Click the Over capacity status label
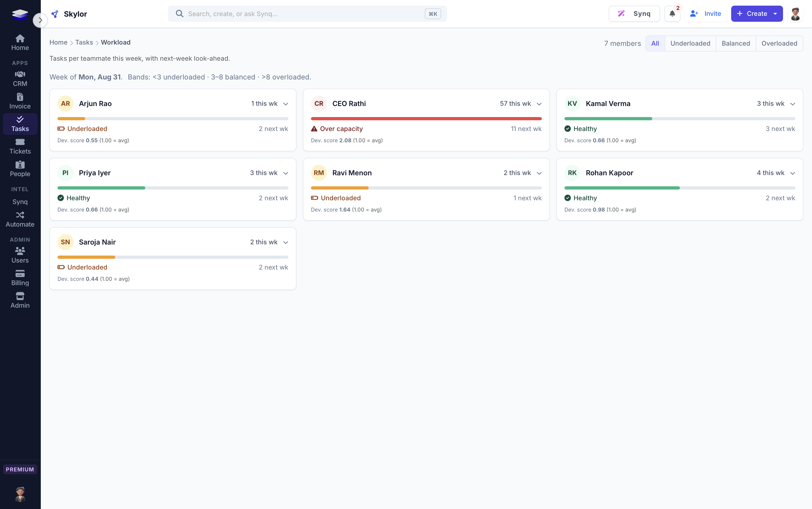 click(341, 129)
